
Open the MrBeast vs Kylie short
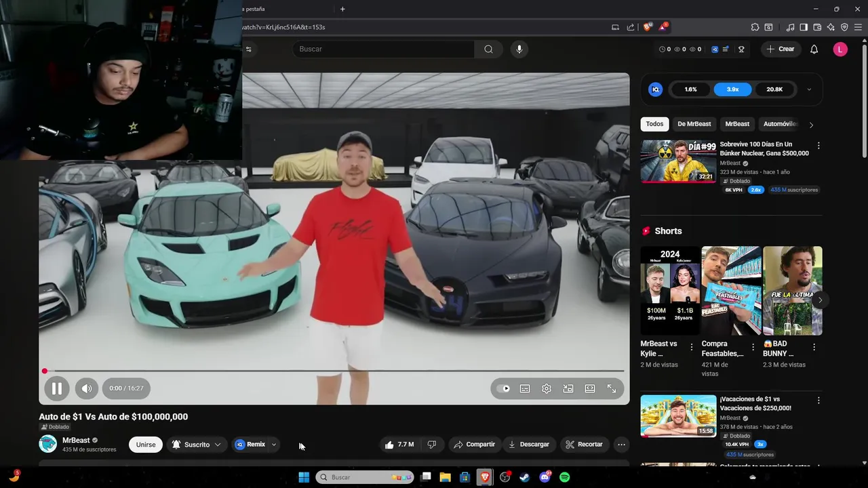(670, 290)
